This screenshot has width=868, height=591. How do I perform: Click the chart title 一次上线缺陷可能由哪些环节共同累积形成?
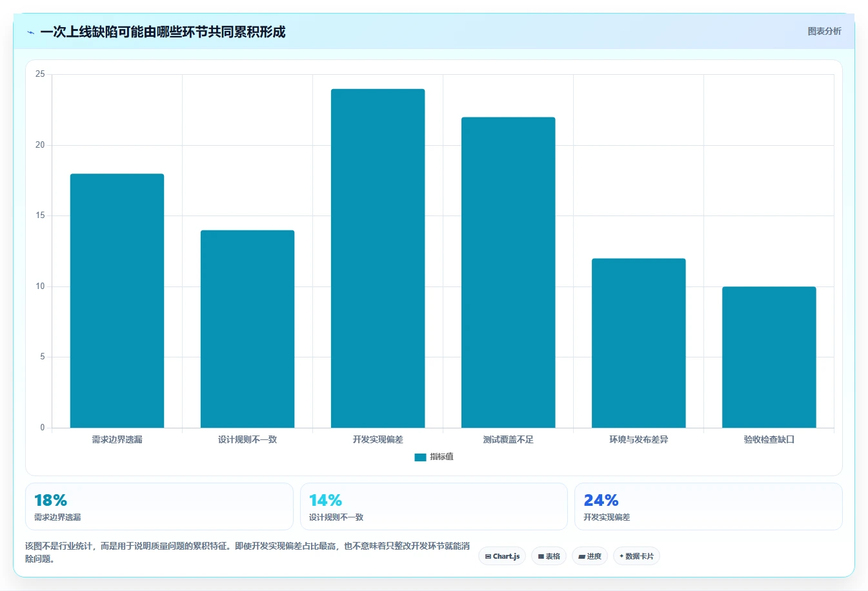[163, 32]
